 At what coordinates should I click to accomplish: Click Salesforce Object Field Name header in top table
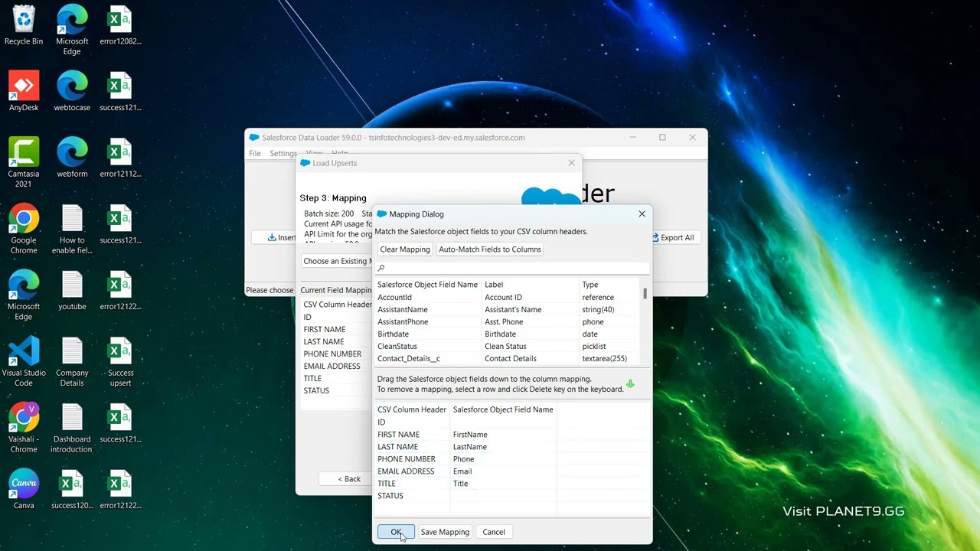click(x=427, y=285)
